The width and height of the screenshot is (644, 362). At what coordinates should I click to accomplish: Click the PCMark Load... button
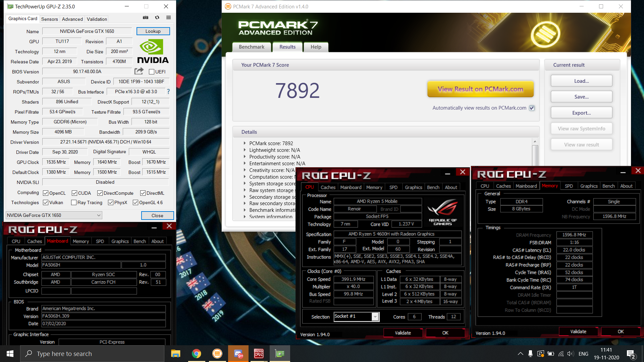(x=581, y=81)
